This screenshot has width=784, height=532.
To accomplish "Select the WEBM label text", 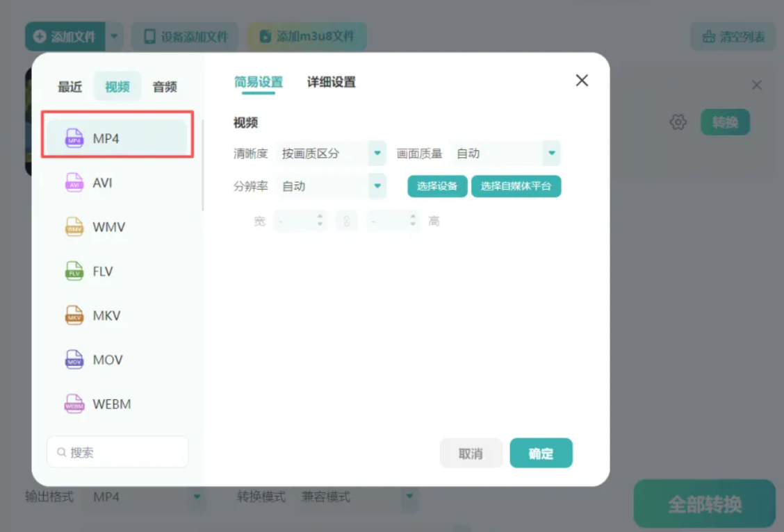I will pyautogui.click(x=112, y=404).
